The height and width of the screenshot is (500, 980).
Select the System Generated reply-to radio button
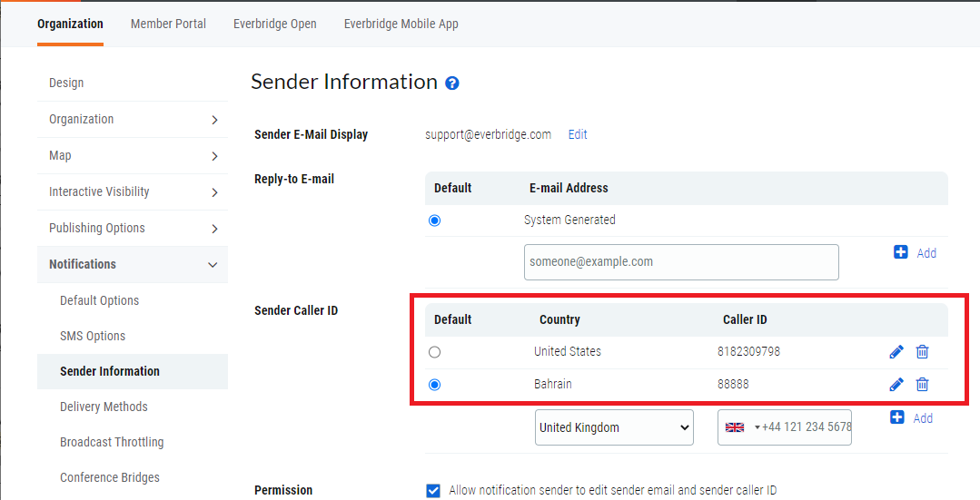pyautogui.click(x=434, y=221)
